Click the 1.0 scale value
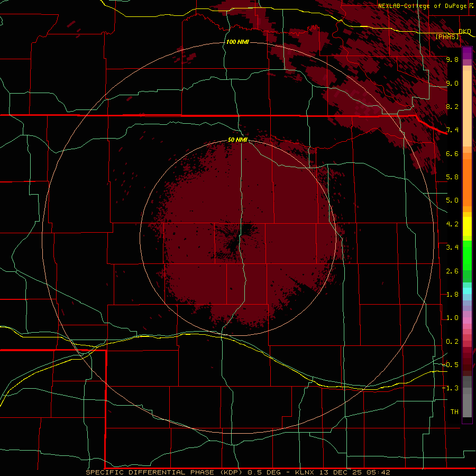The height and width of the screenshot is (476, 476). point(452,318)
